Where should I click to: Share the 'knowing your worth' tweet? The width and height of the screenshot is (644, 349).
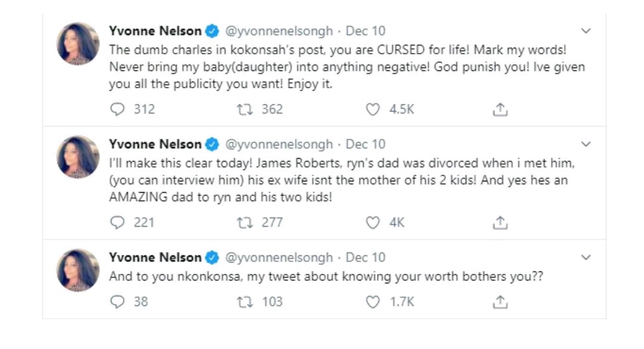pyautogui.click(x=500, y=301)
